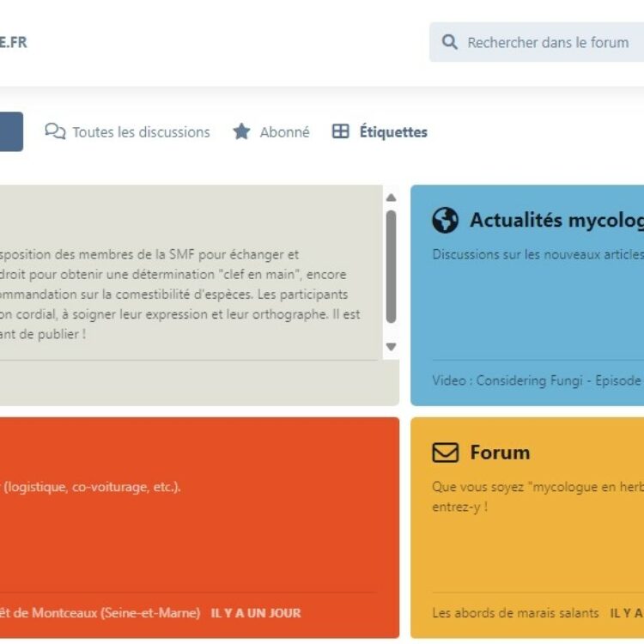
Task: Open the Montceaux (Seine-et-Marne) discussion link
Action: (x=100, y=613)
